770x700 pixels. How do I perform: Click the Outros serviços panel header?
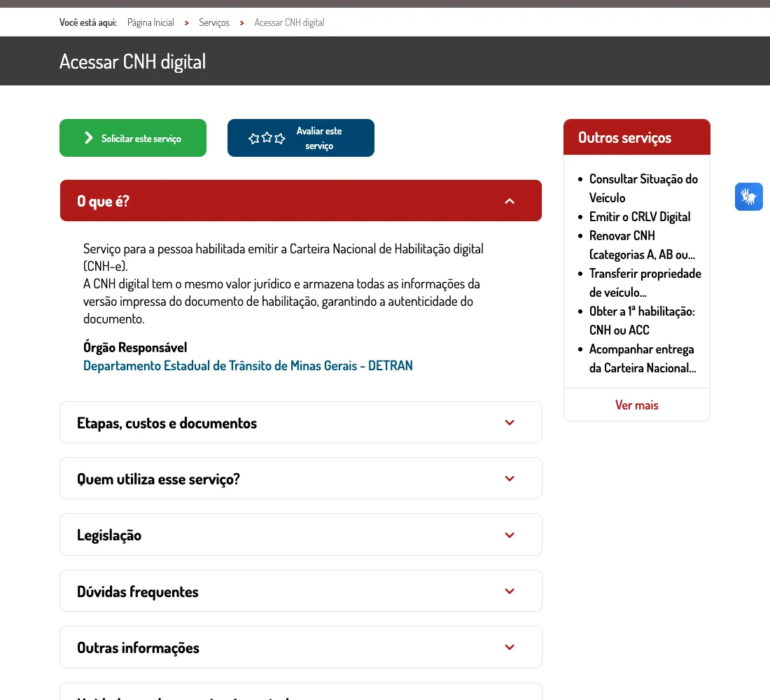click(x=636, y=137)
